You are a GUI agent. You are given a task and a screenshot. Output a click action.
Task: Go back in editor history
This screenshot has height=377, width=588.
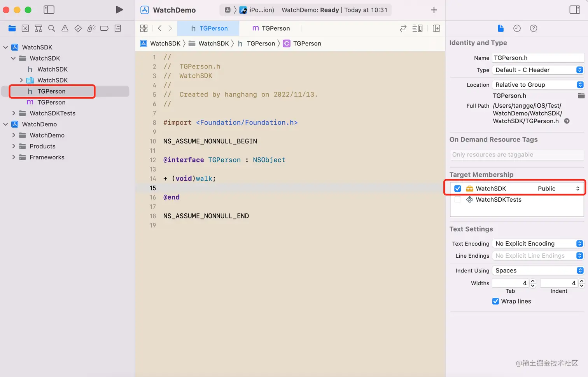pyautogui.click(x=160, y=28)
